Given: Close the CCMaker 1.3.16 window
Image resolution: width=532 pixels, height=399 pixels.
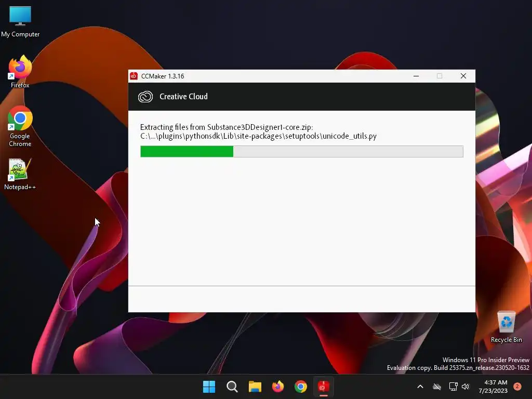Looking at the screenshot, I should (463, 76).
